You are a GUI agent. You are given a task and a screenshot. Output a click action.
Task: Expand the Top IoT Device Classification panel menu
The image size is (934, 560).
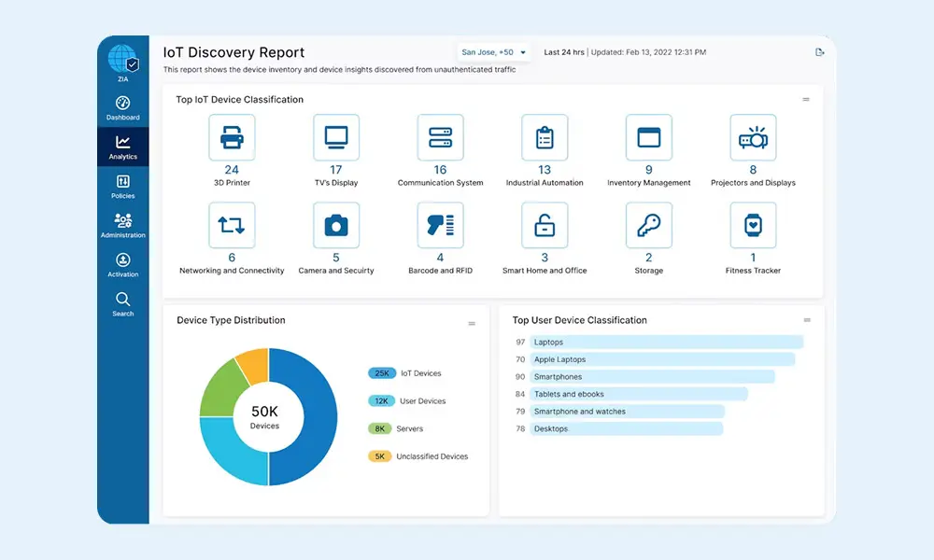(806, 99)
